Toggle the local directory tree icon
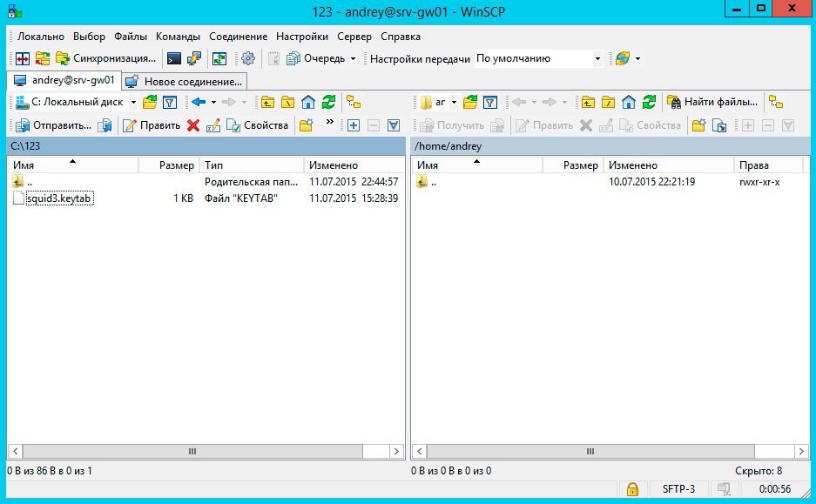This screenshot has width=816, height=504. 354,103
